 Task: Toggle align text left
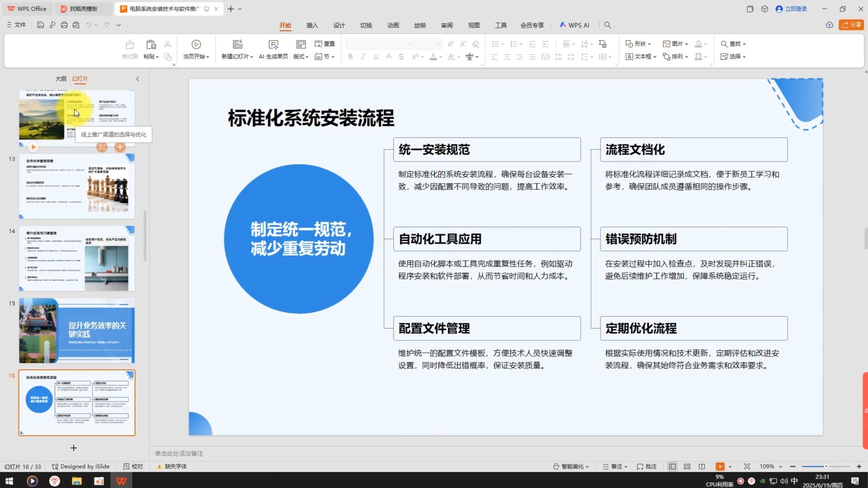coord(494,57)
